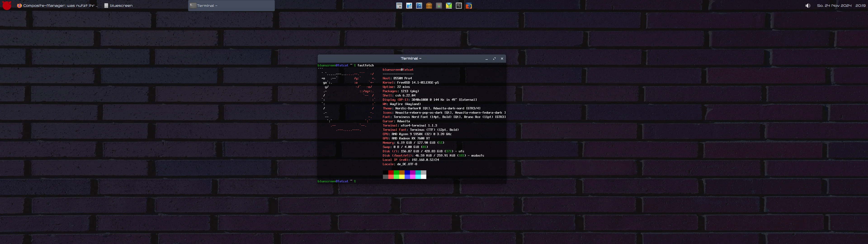Open the date So. 24 Nov 2024 clock
Screen dimensions: 868x244
tap(834, 6)
